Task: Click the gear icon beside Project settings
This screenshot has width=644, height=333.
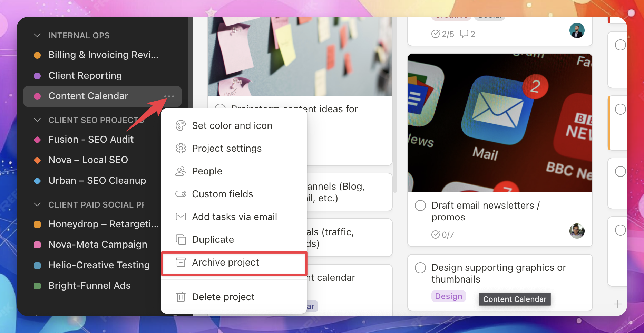Action: 181,148
